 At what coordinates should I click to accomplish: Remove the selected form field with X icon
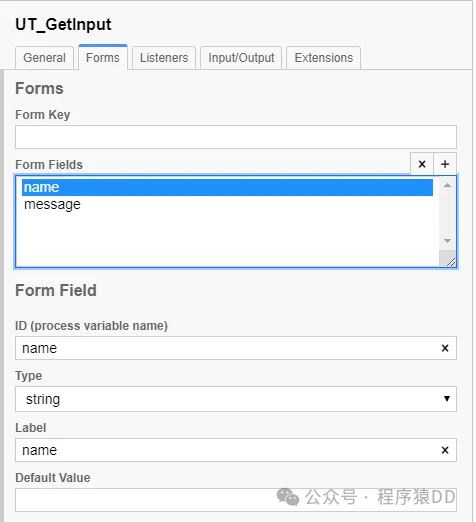[422, 164]
